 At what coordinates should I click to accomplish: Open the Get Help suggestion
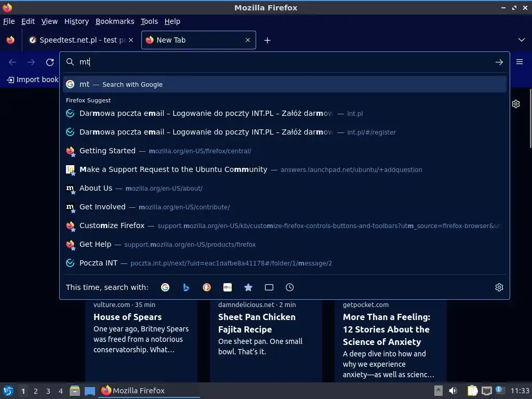click(284, 244)
